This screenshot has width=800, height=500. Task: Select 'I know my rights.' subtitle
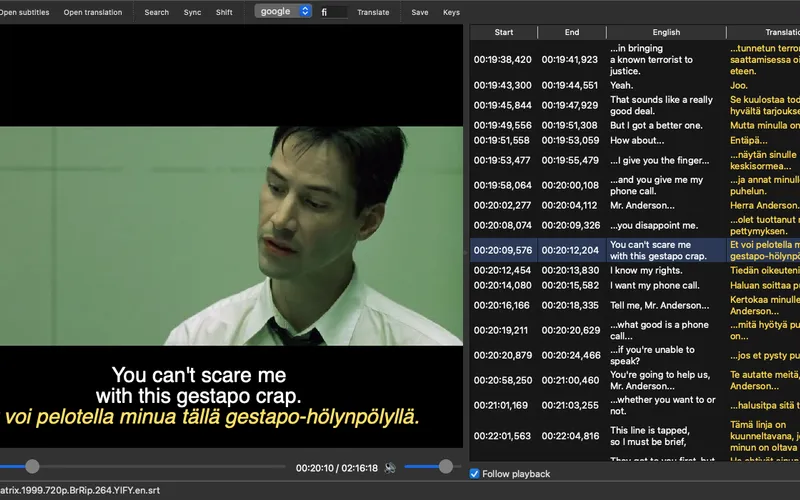click(x=646, y=270)
